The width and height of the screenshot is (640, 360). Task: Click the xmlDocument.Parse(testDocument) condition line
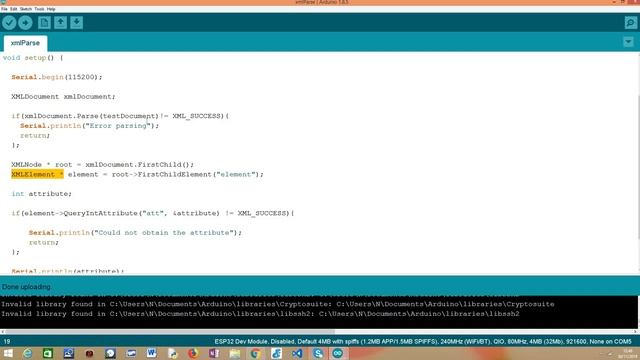(x=120, y=116)
